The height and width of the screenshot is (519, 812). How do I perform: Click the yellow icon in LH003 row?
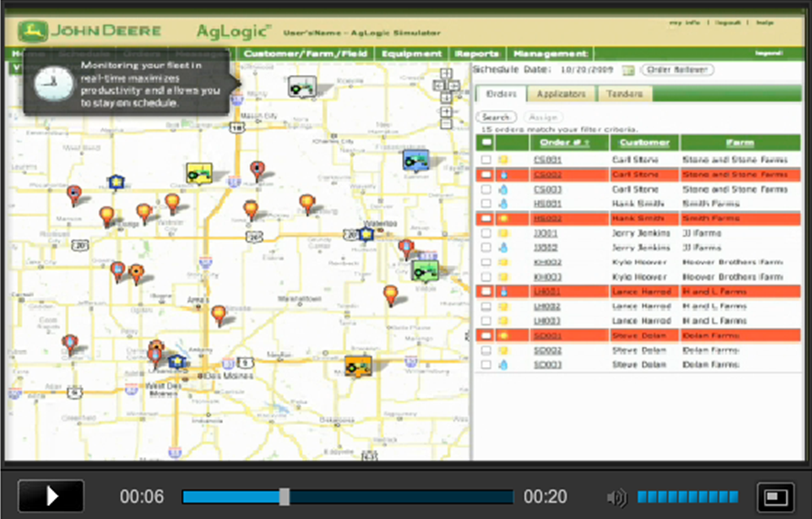point(504,321)
